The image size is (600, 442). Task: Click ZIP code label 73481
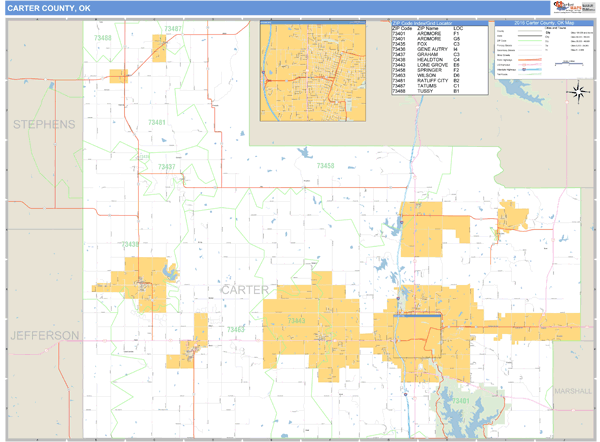[x=157, y=123]
